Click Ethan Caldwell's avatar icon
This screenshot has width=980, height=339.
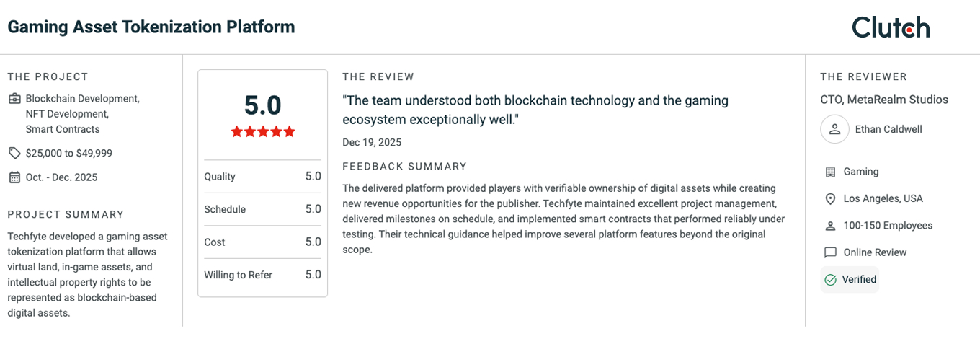[x=834, y=130]
